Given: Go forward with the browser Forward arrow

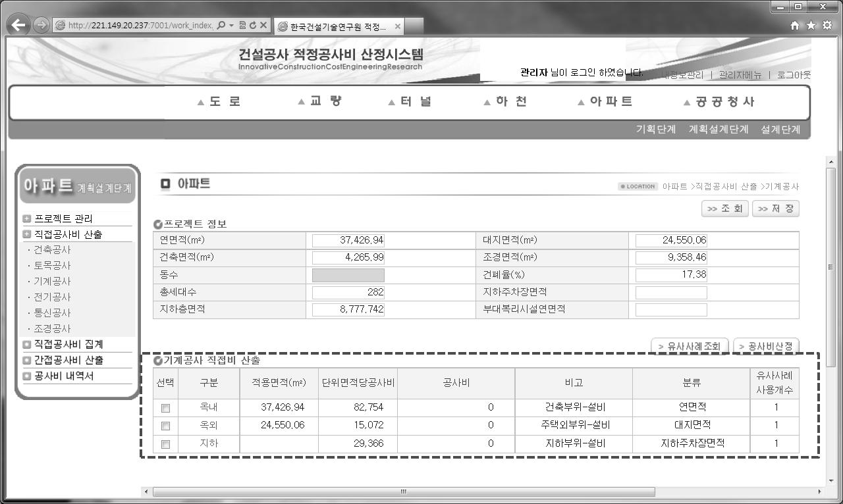Looking at the screenshot, I should [x=41, y=26].
